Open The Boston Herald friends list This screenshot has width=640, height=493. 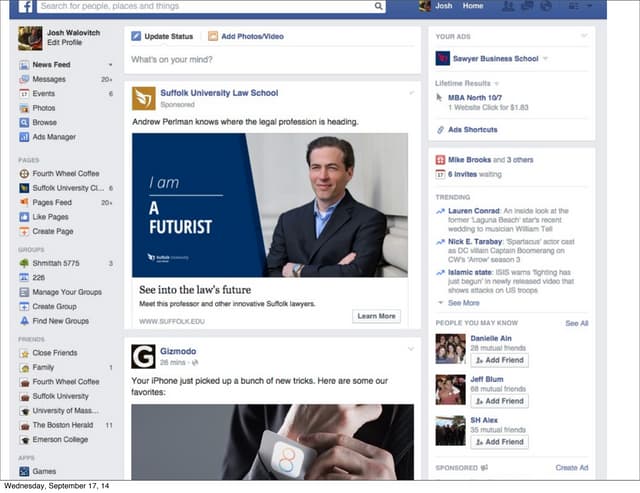coord(63,425)
